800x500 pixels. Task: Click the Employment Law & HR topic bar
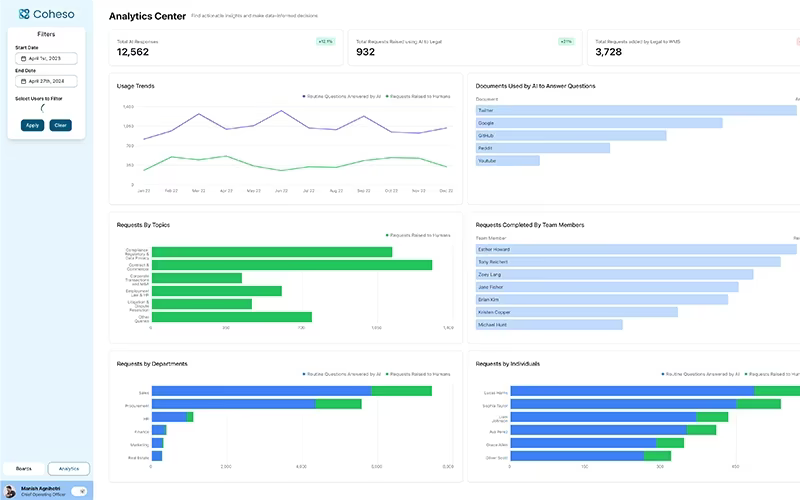[x=217, y=291]
